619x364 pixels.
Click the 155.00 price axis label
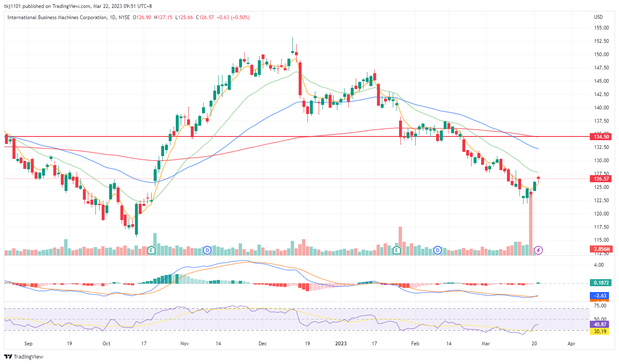601,28
